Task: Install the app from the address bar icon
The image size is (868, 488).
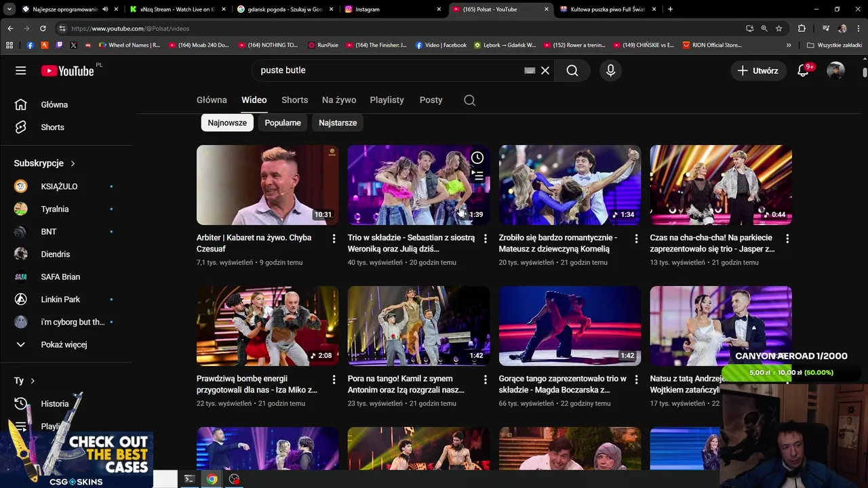Action: (749, 28)
